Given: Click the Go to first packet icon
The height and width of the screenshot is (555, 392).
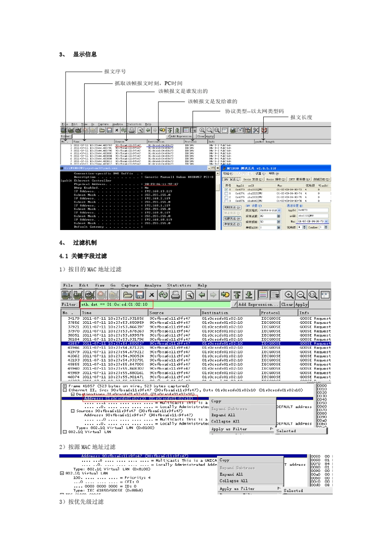Looking at the screenshot, I should [237, 295].
